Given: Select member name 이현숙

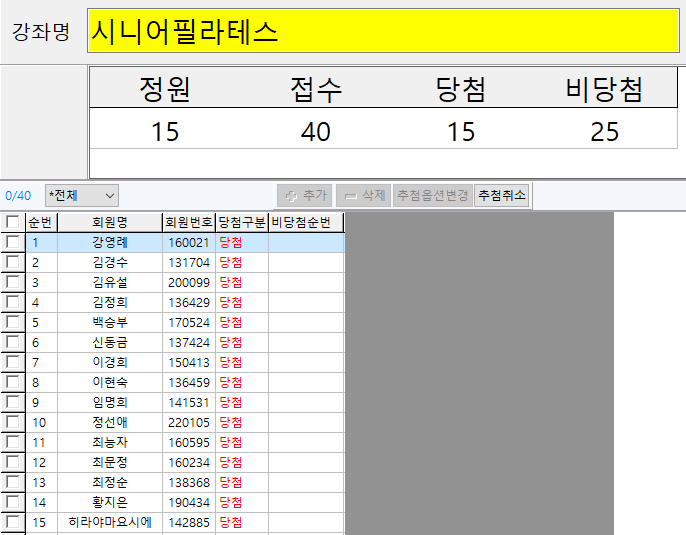Looking at the screenshot, I should pyautogui.click(x=110, y=382).
